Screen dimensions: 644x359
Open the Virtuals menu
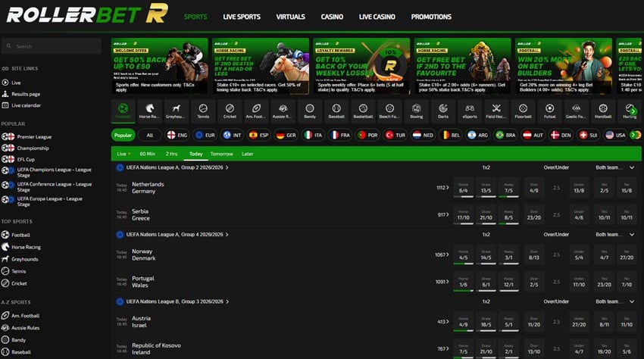click(290, 17)
